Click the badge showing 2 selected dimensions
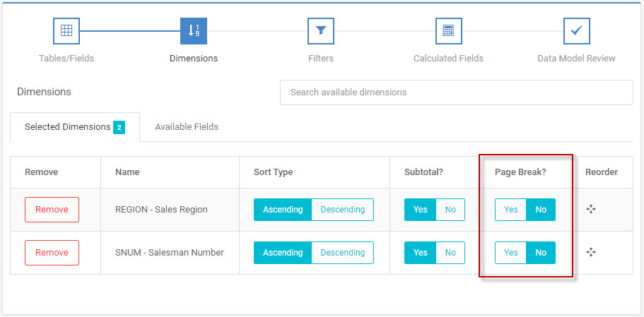 119,128
